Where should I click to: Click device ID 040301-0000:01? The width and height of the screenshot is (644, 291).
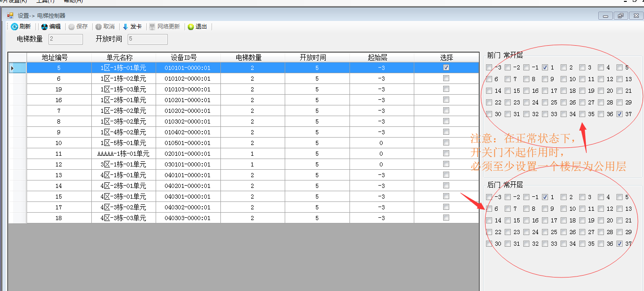pos(188,197)
